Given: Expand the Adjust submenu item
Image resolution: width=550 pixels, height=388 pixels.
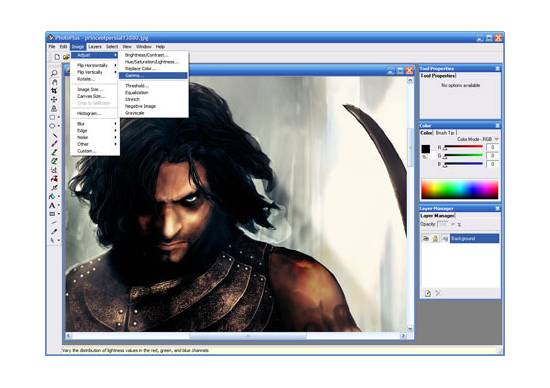Looking at the screenshot, I should pos(95,55).
